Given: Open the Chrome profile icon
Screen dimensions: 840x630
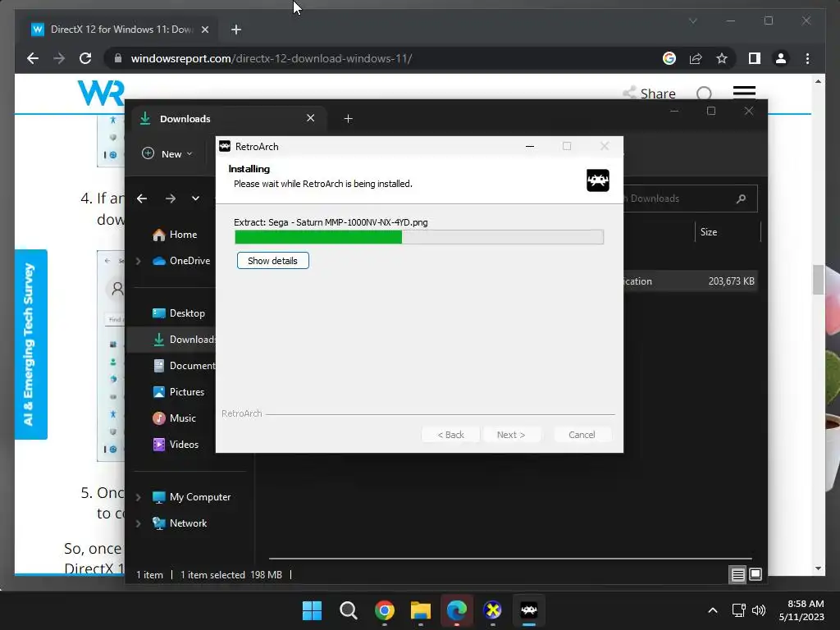Looking at the screenshot, I should click(x=781, y=58).
